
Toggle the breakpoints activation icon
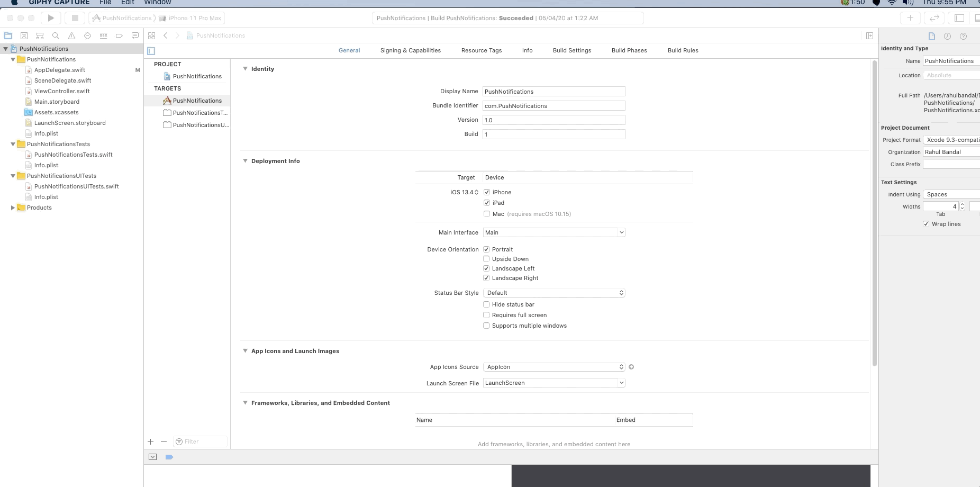169,457
